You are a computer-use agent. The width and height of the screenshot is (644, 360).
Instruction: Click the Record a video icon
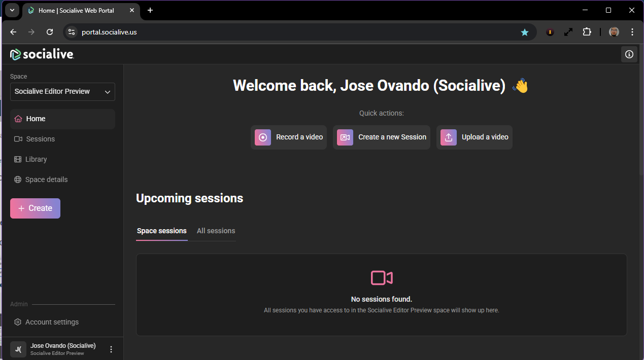(x=263, y=137)
